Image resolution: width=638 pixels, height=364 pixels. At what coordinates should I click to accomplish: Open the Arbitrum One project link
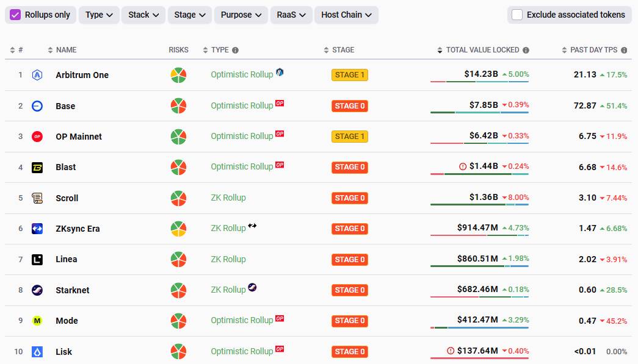point(82,75)
